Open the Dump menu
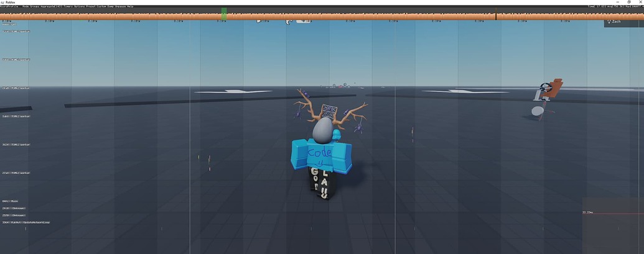 click(111, 7)
